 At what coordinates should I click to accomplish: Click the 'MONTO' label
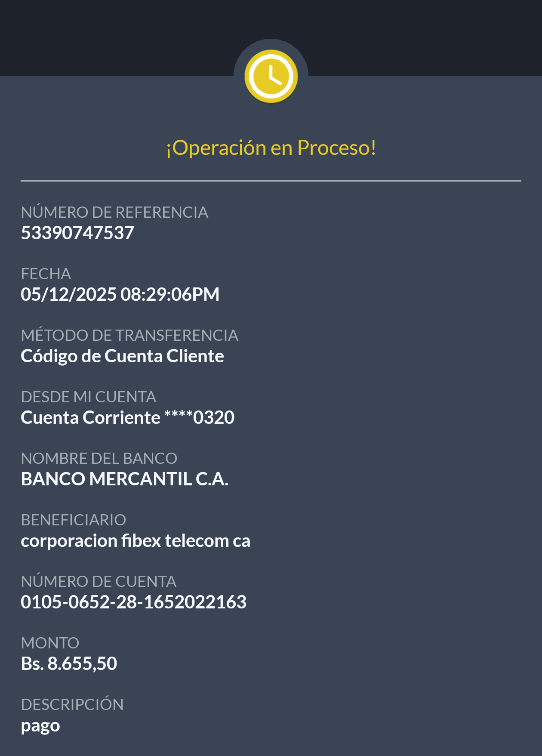point(50,643)
